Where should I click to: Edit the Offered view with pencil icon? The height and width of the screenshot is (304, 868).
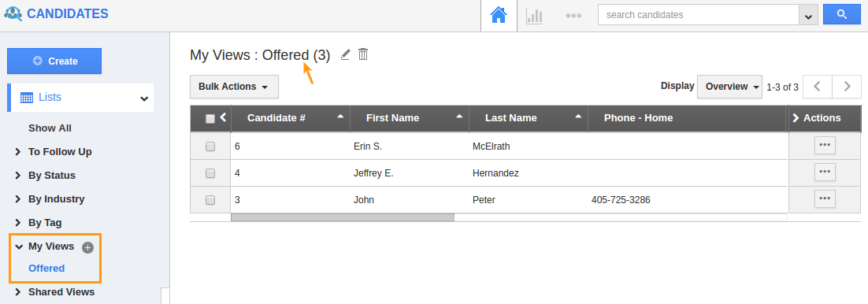(x=346, y=54)
